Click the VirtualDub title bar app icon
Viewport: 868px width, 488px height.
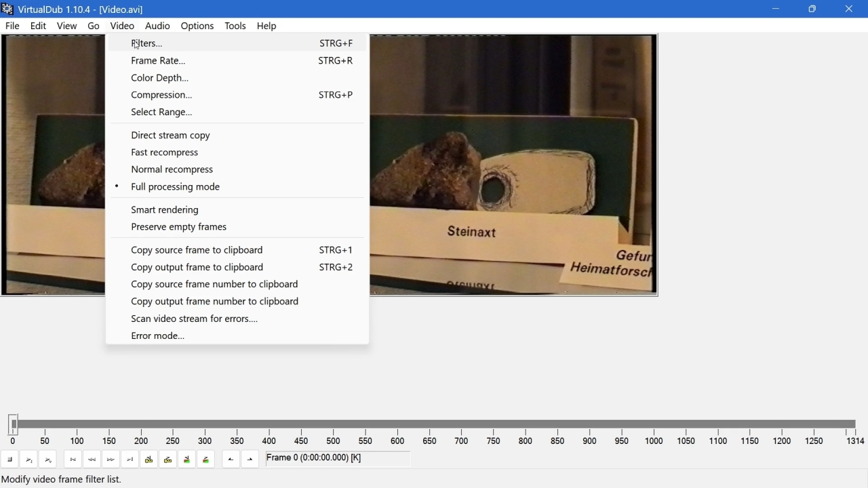point(7,9)
